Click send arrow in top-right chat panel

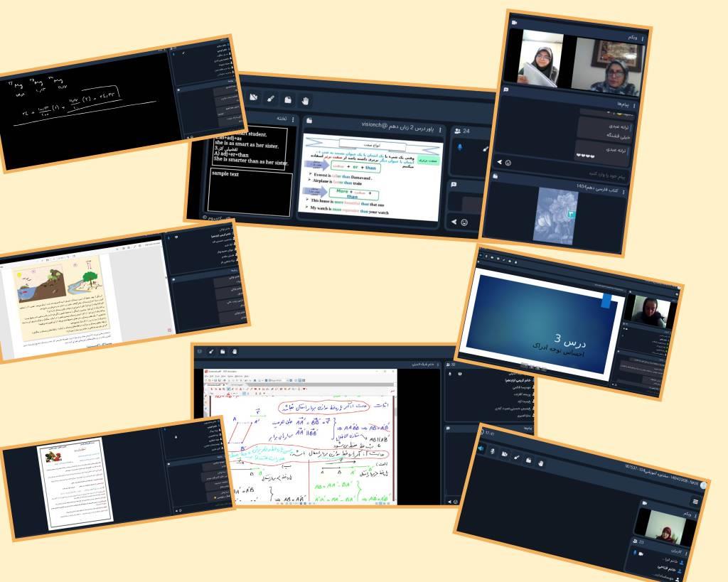click(500, 162)
